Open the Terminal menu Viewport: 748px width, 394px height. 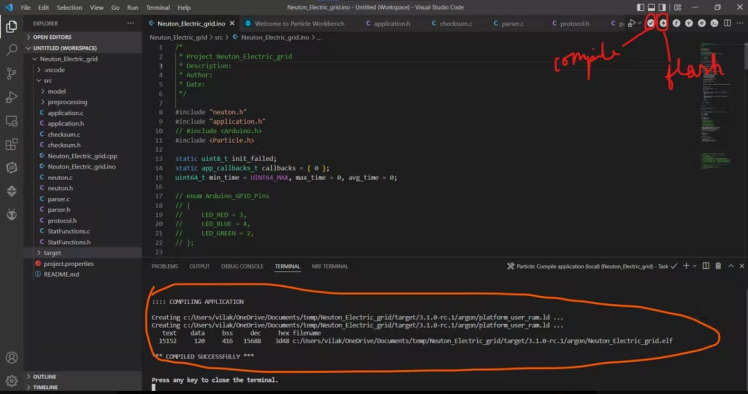pyautogui.click(x=158, y=7)
